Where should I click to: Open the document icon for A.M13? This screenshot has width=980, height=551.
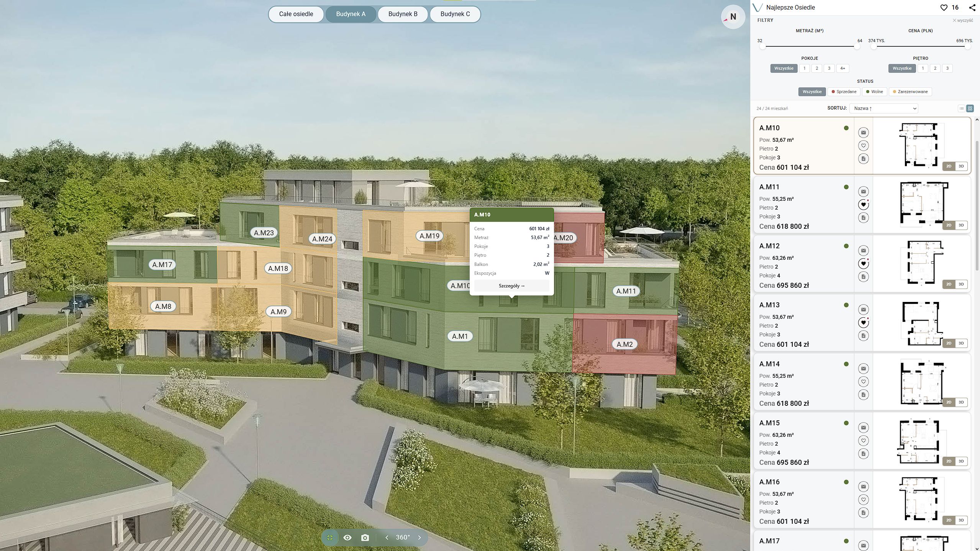(x=863, y=336)
